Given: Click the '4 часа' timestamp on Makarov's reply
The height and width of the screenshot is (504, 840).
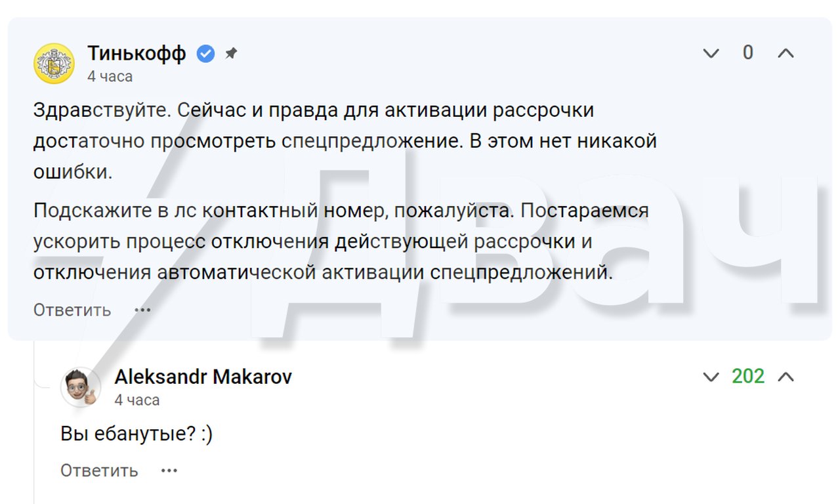Looking at the screenshot, I should [x=137, y=400].
